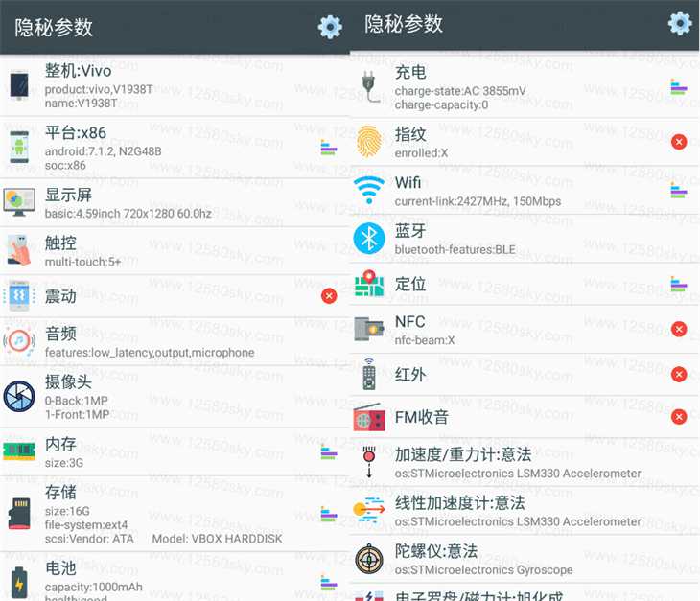Expand details bars on 存储 row

point(329,514)
